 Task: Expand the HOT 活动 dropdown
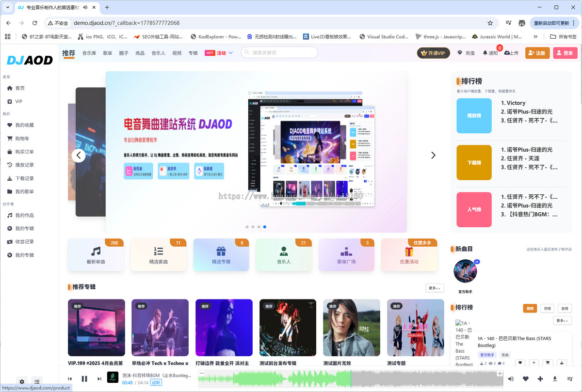point(219,53)
